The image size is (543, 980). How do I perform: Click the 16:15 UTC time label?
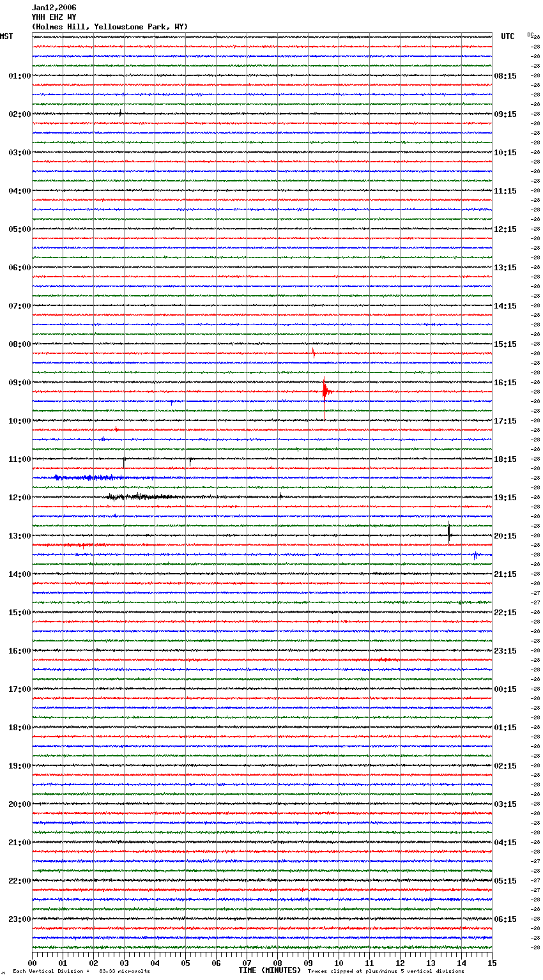pyautogui.click(x=505, y=383)
